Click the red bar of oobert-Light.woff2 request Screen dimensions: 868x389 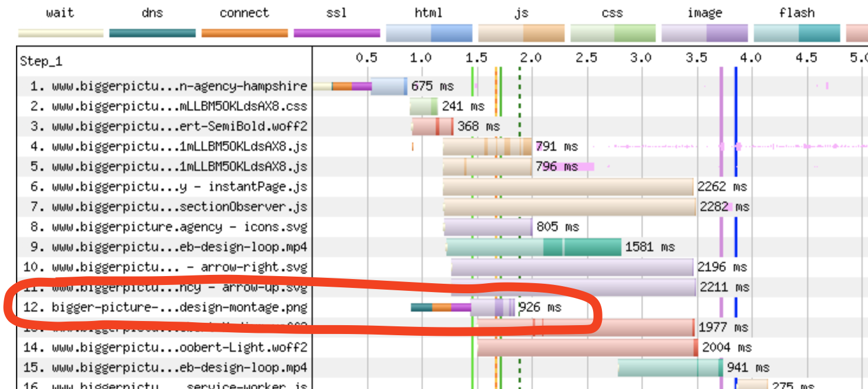pos(588,348)
